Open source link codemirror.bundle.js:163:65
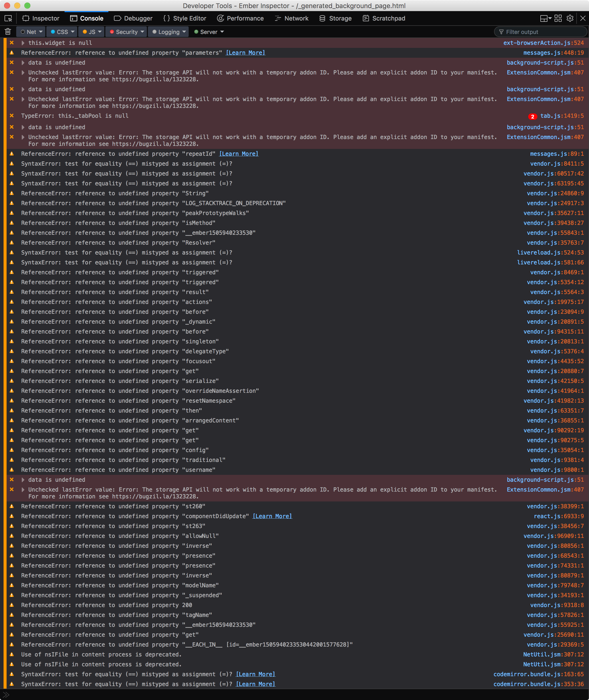This screenshot has width=589, height=700. point(539,674)
